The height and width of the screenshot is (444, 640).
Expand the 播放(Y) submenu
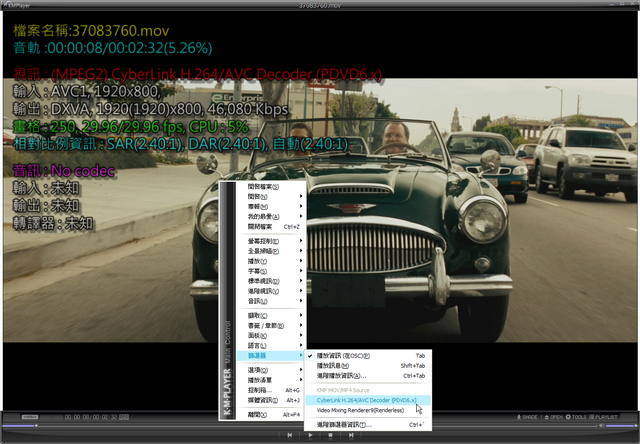[x=271, y=261]
